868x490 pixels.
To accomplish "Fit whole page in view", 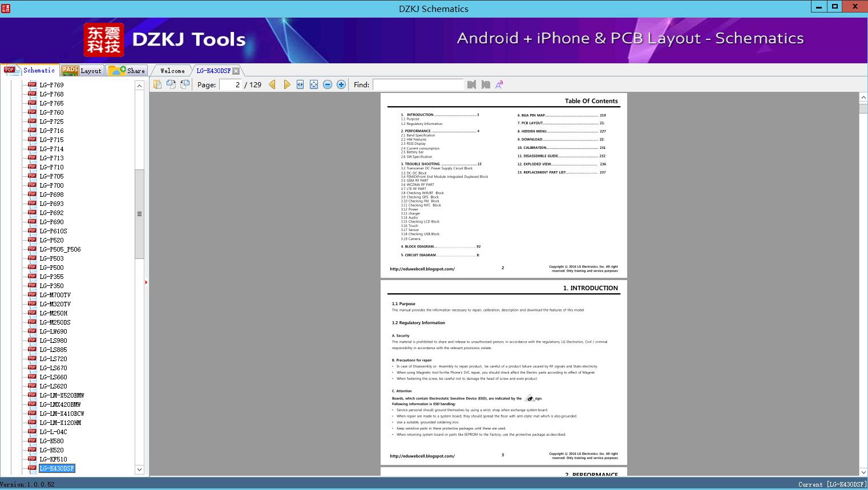I will pos(314,84).
